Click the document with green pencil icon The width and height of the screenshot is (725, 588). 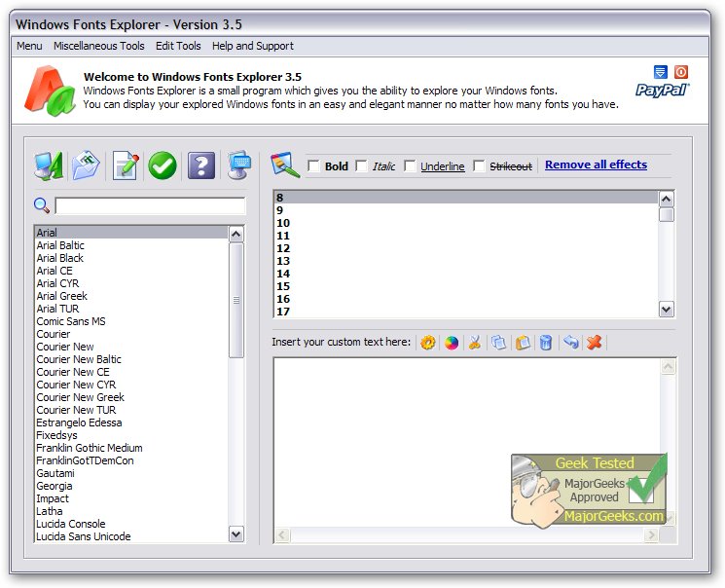click(x=126, y=165)
